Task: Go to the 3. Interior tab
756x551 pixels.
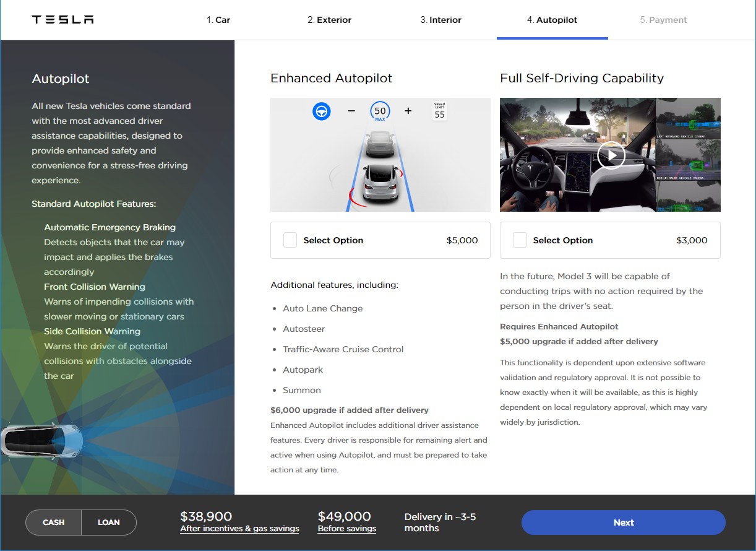Action: (x=441, y=20)
